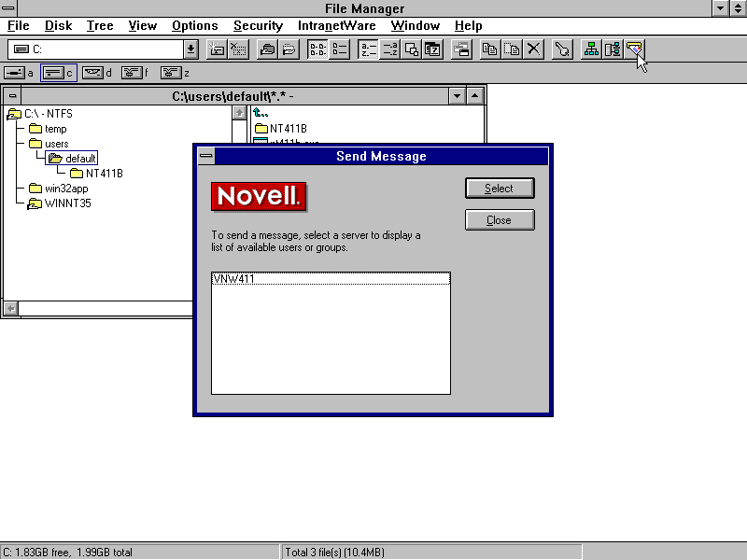The height and width of the screenshot is (560, 747).
Task: Click the Total 3 file(s) status text
Action: click(x=334, y=553)
